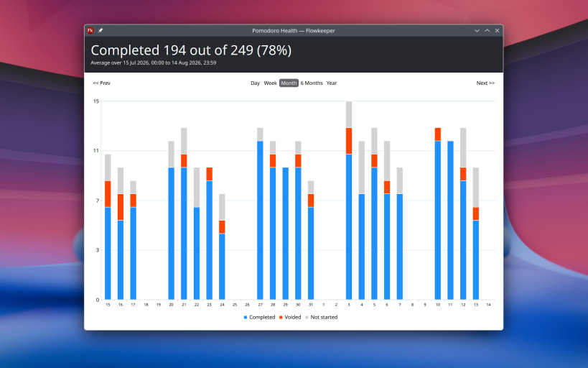Click the bar for day 24
Screen dimensions: 588x368
click(x=222, y=247)
